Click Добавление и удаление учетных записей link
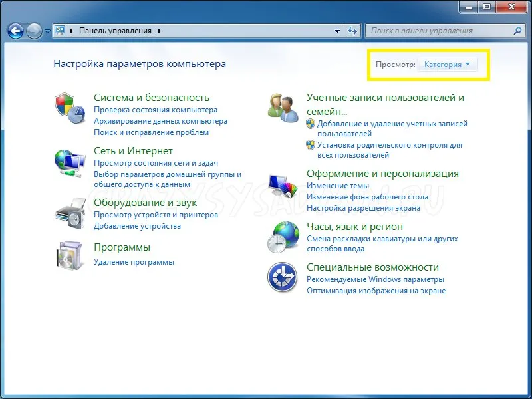Screen dimensions: 532x399 click(x=392, y=128)
